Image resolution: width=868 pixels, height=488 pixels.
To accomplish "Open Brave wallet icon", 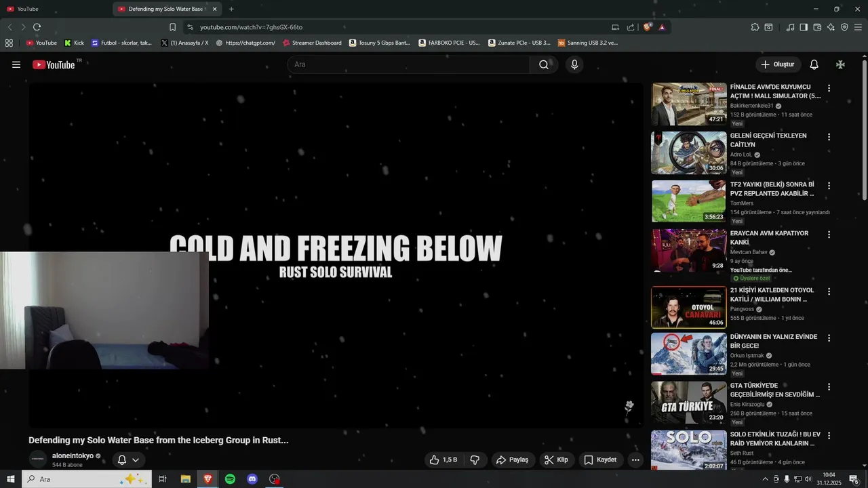I will point(817,27).
